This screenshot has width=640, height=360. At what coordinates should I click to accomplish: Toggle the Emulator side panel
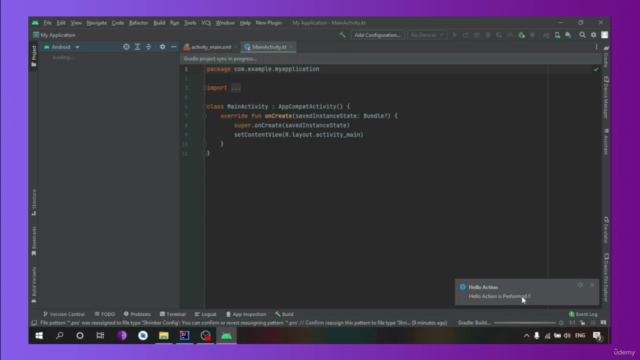pos(606,230)
